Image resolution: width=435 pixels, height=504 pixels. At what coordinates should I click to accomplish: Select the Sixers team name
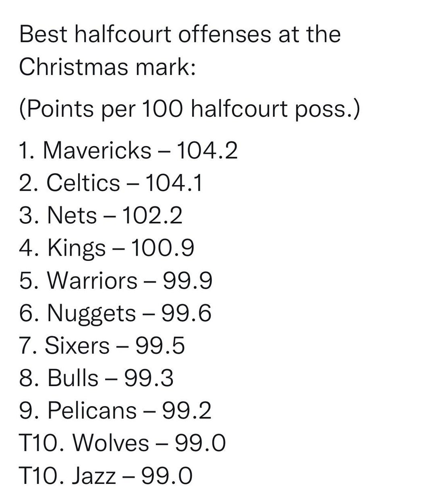77,346
